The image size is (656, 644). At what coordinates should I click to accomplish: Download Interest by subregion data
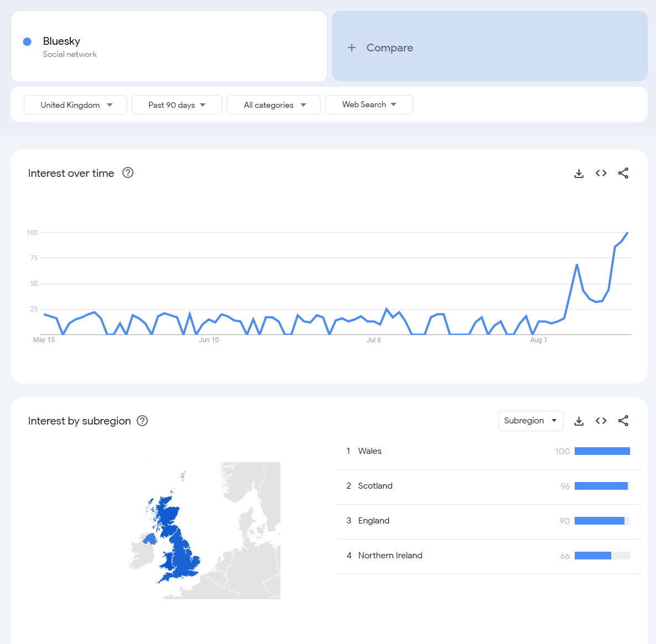click(579, 421)
